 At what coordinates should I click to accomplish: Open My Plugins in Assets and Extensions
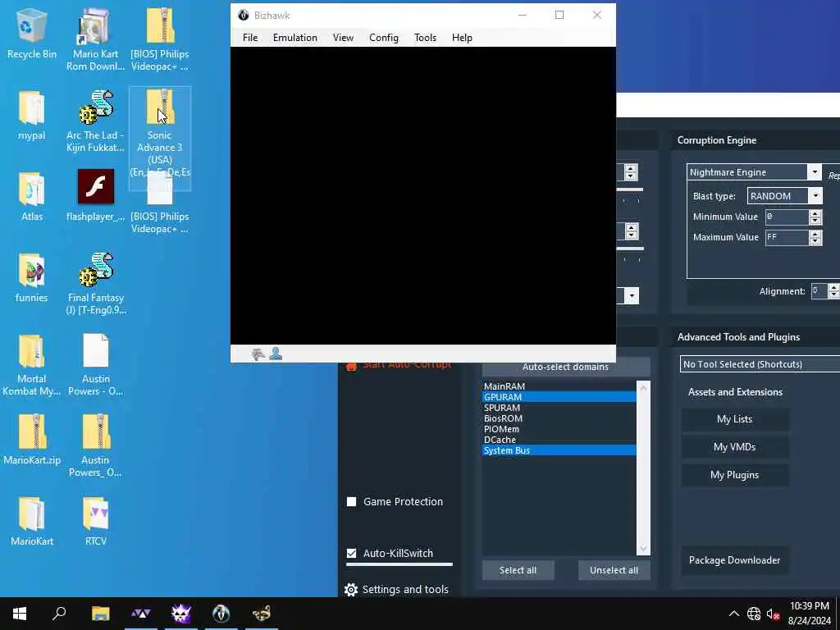point(734,475)
